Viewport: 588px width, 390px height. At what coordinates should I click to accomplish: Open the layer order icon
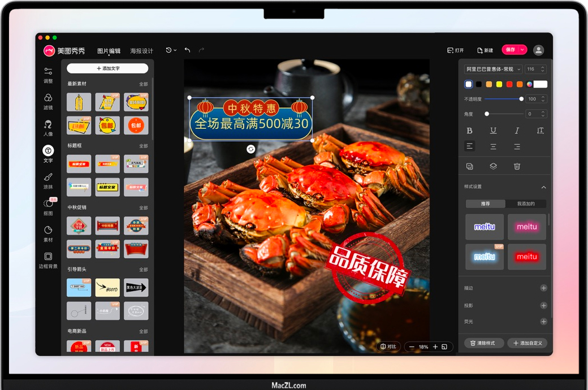click(493, 166)
